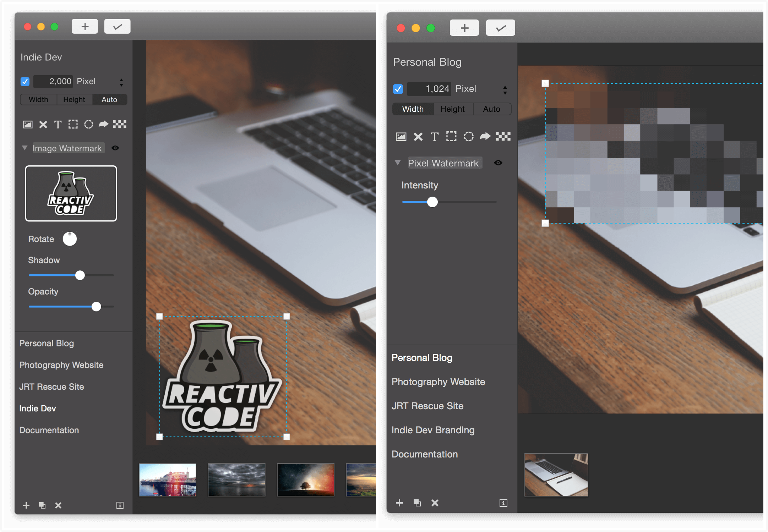Click the Reactiv Code logo image well

(x=71, y=193)
